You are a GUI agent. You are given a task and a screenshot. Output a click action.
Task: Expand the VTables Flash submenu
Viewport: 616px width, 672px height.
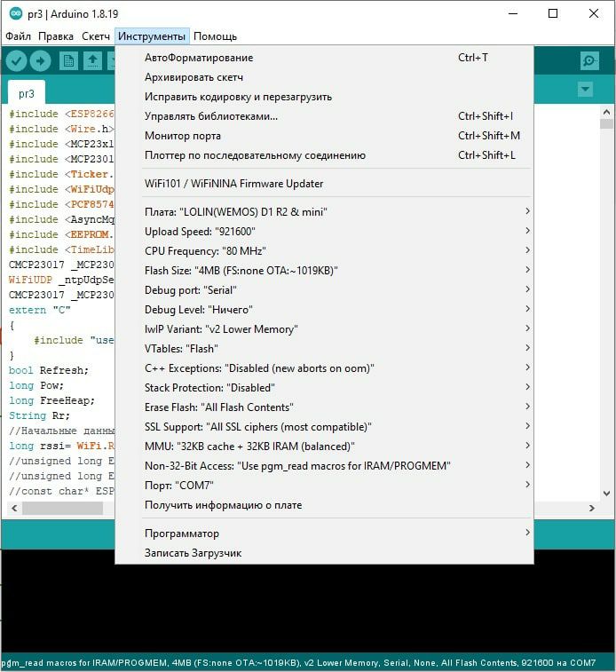tap(324, 349)
